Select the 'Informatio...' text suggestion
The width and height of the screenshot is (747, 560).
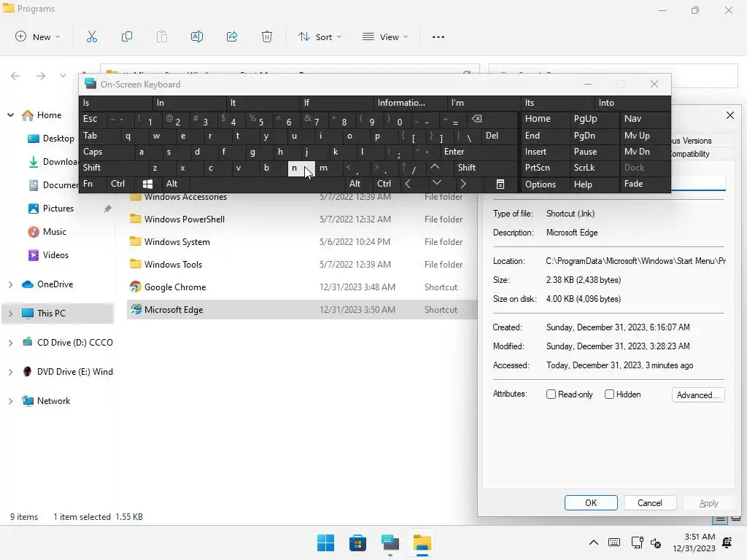411,103
